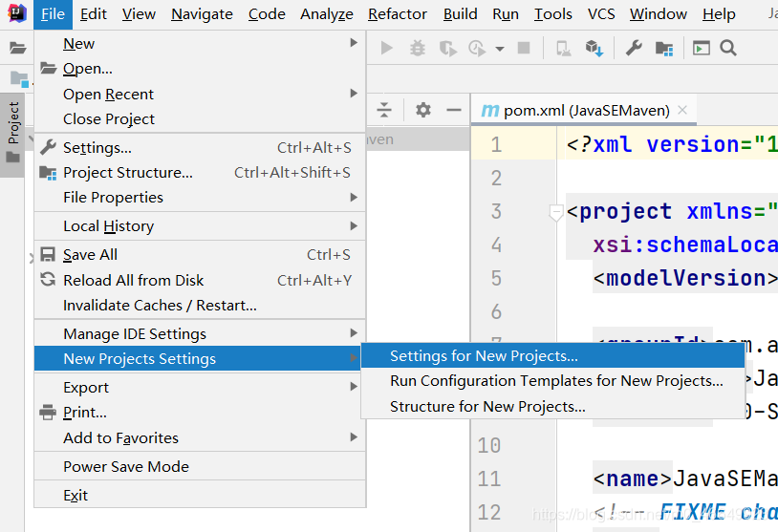Hide the project panel with minus icon

[x=453, y=110]
